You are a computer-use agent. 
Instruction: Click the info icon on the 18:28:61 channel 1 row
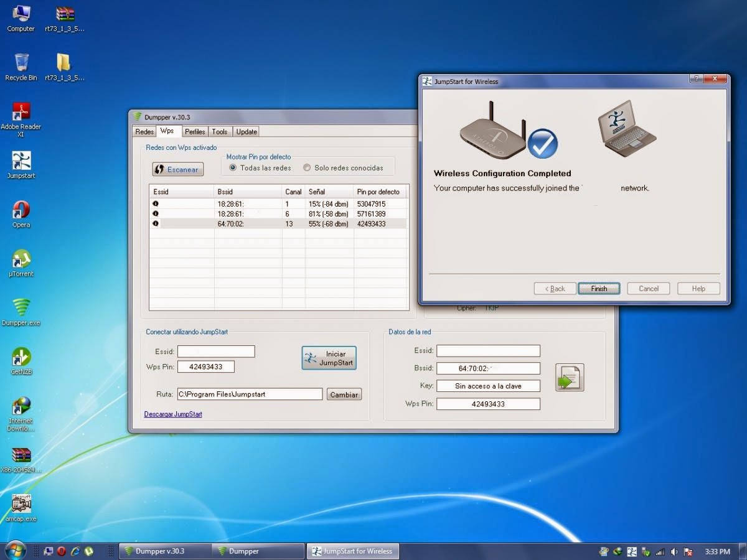coord(156,203)
